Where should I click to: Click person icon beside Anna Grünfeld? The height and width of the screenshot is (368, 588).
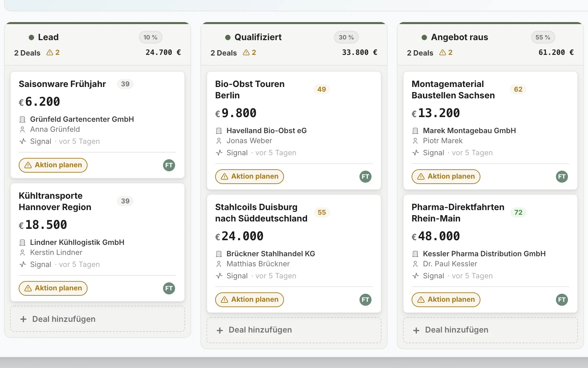point(22,129)
